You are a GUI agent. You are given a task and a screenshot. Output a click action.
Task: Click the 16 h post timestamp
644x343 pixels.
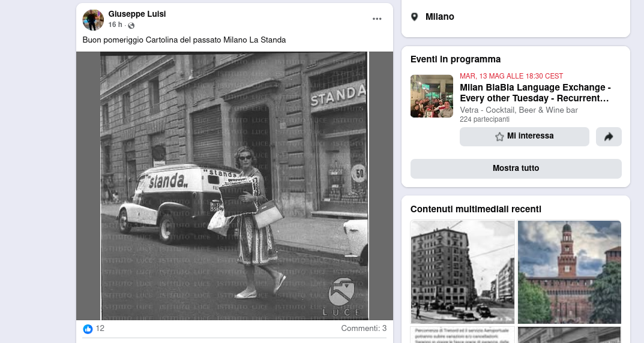[115, 25]
